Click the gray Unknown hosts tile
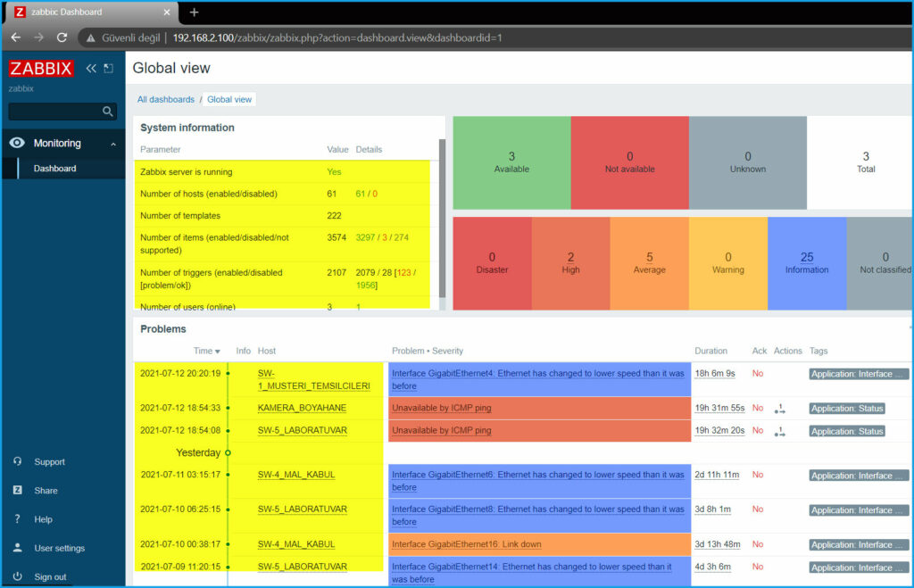 tap(748, 162)
